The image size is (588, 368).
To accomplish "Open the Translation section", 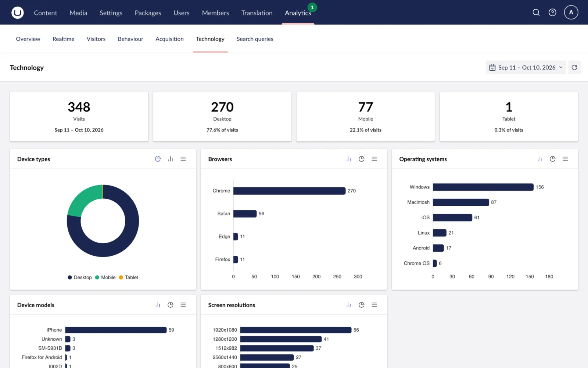I will pos(257,13).
